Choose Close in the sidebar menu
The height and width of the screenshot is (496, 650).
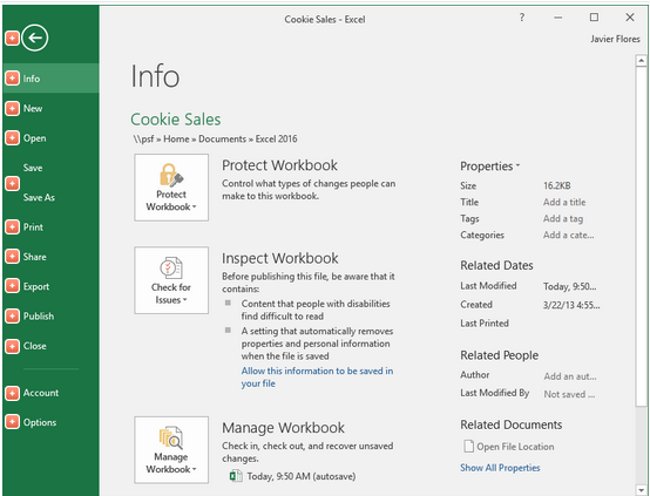[34, 346]
